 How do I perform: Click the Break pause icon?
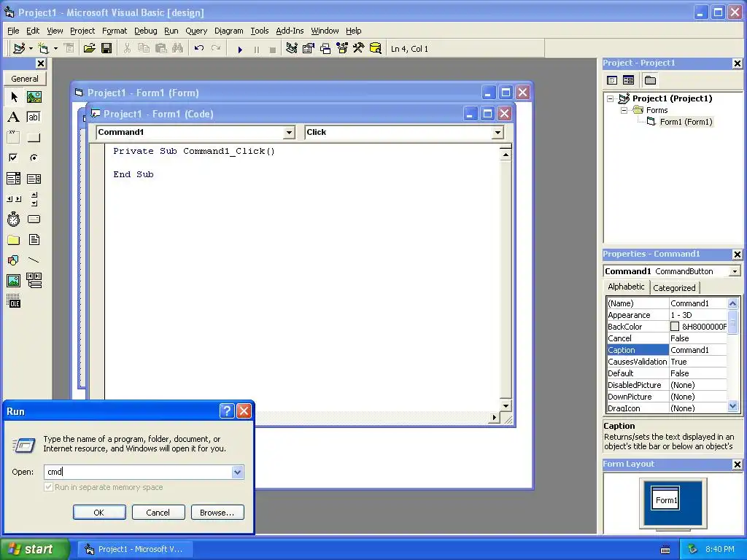(256, 49)
